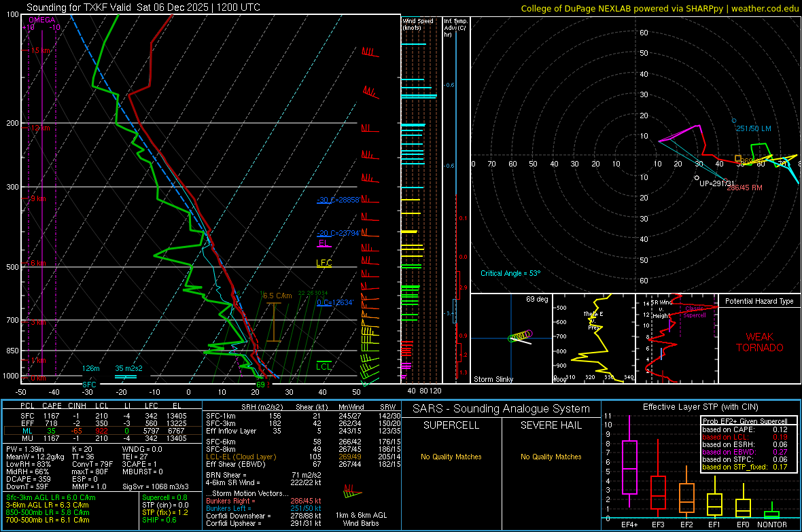
Task: Click the -20 C=23794' level label
Action: coord(338,233)
